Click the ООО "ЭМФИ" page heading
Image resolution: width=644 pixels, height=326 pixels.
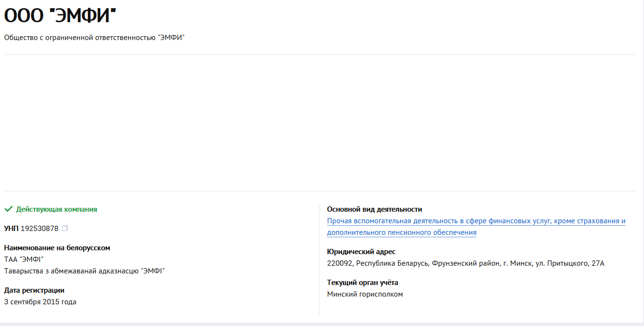60,16
